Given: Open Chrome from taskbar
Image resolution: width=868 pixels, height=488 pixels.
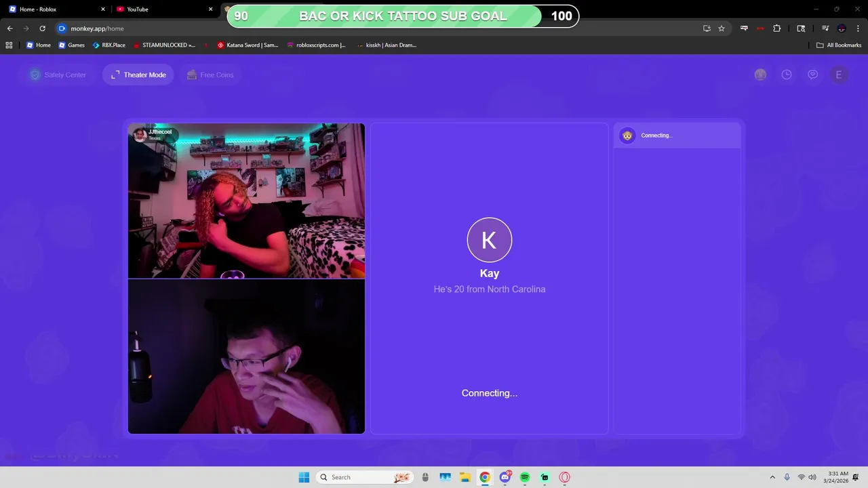Looking at the screenshot, I should tap(485, 477).
